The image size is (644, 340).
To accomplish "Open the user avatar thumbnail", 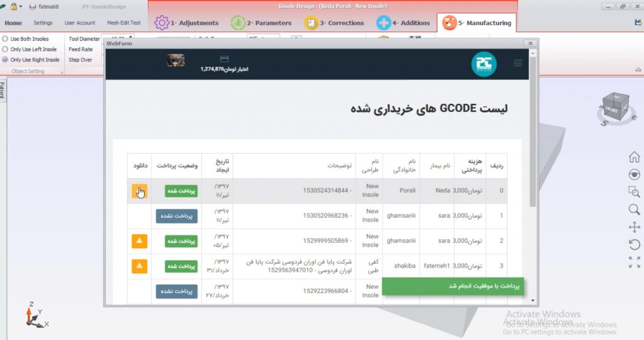I will pyautogui.click(x=176, y=60).
